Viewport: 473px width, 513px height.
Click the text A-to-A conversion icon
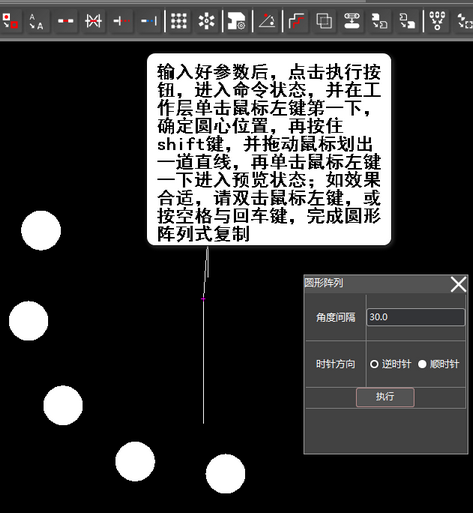click(x=36, y=21)
